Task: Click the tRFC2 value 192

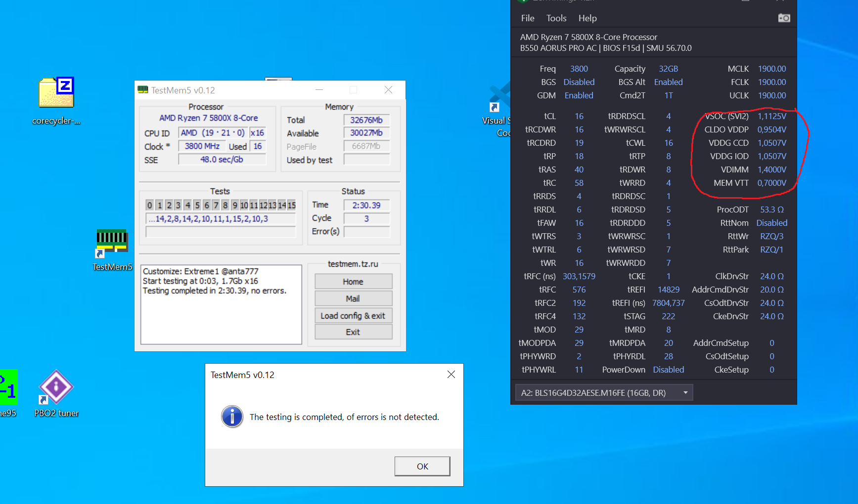Action: point(579,303)
